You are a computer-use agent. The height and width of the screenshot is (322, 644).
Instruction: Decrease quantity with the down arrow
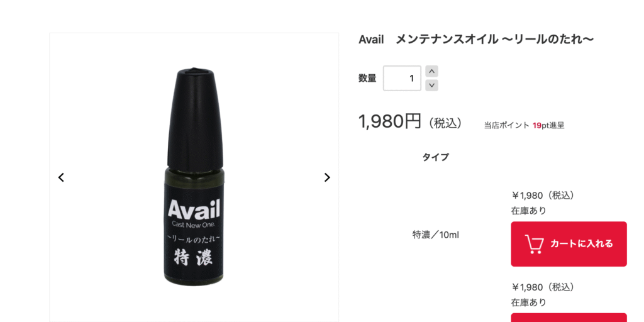coord(431,86)
